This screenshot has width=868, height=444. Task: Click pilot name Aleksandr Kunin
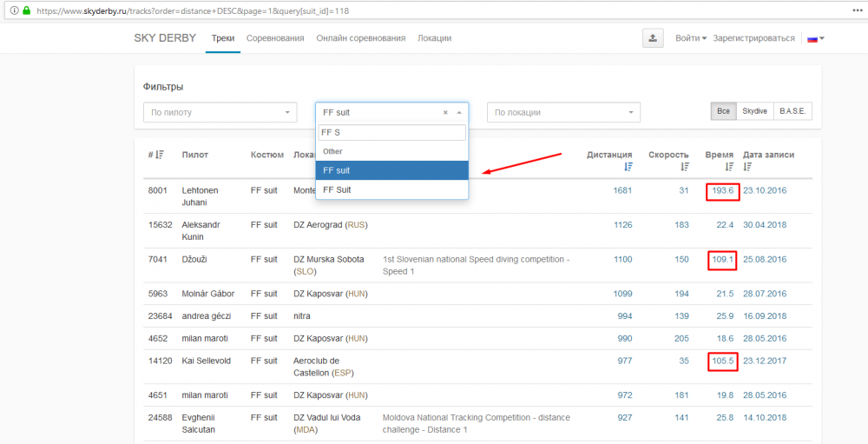[x=201, y=230]
